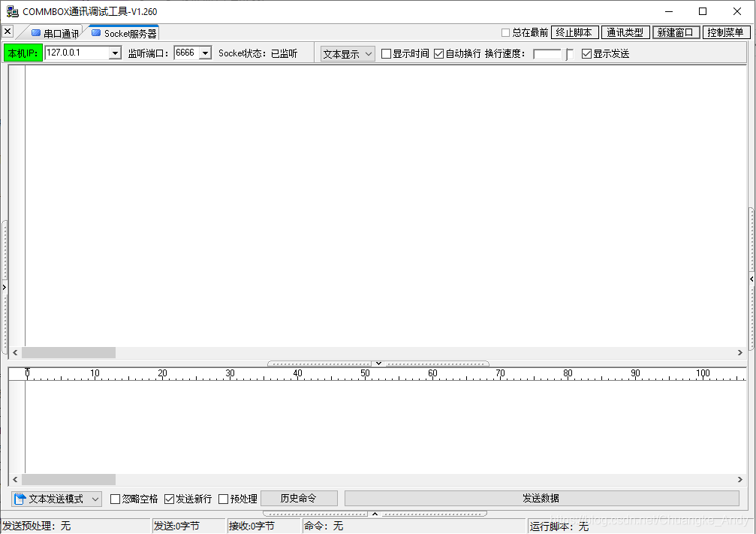Enable the 预处理 checkbox
Image resolution: width=756 pixels, height=534 pixels.
(223, 499)
